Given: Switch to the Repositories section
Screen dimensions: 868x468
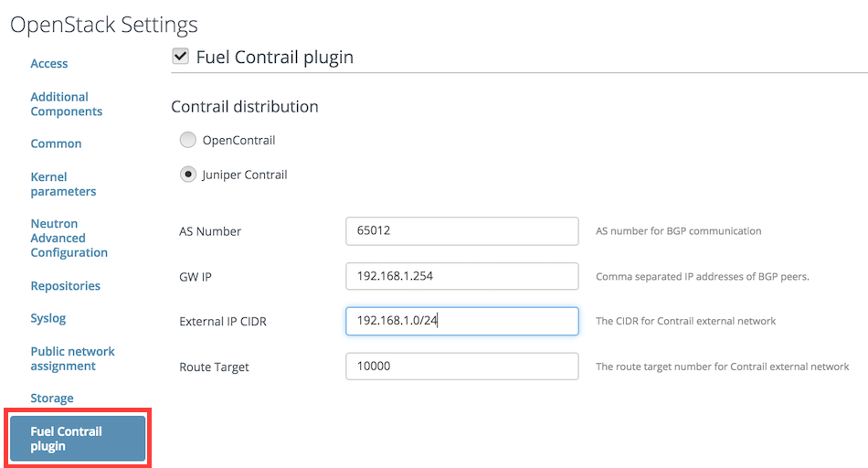Looking at the screenshot, I should coord(65,286).
